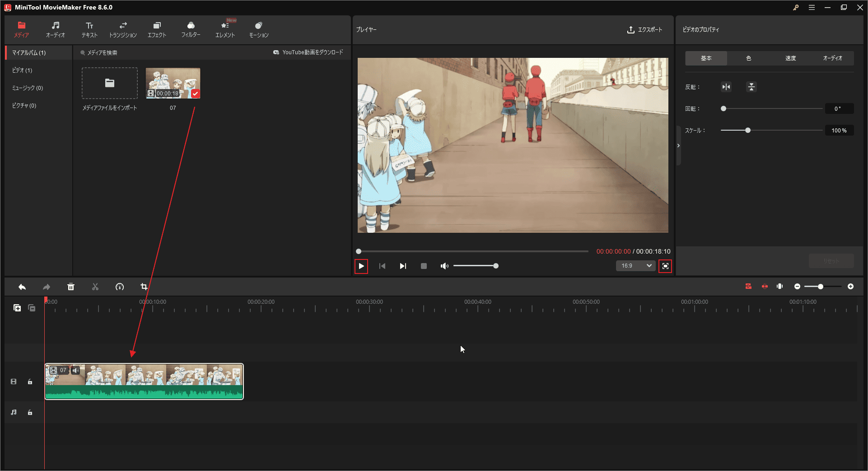The height and width of the screenshot is (471, 868).
Task: Open the エレメント panel
Action: (x=224, y=29)
